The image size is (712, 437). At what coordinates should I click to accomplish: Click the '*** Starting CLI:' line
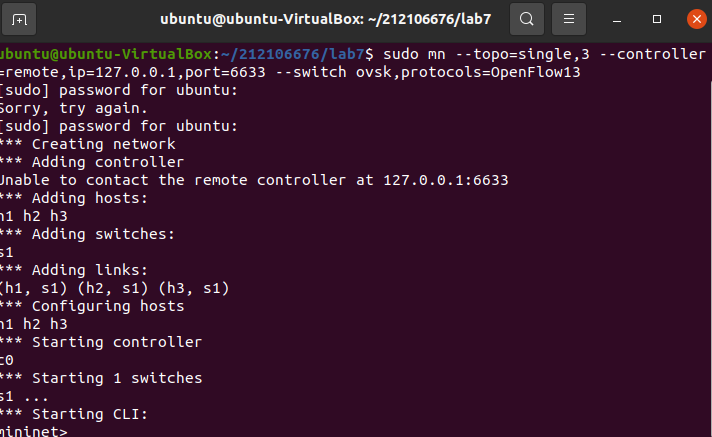79,414
